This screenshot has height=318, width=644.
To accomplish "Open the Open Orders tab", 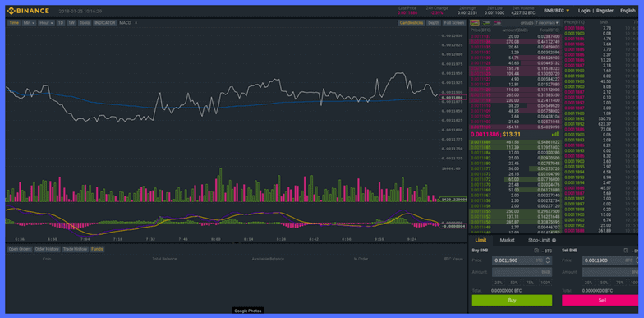I will pyautogui.click(x=20, y=249).
